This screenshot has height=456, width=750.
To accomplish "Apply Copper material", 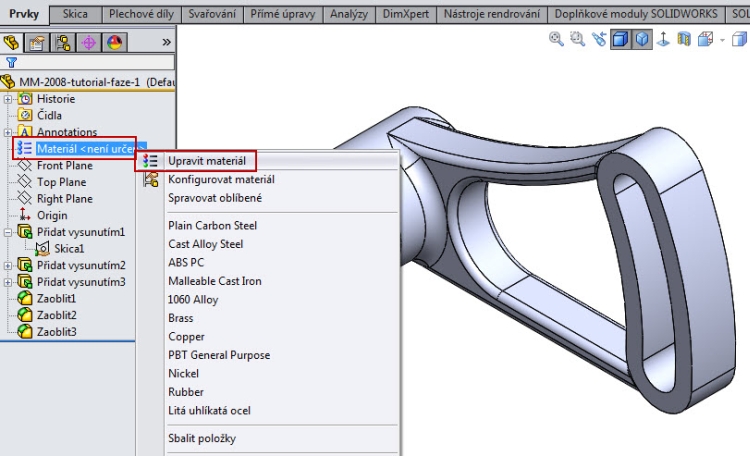I will pyautogui.click(x=186, y=337).
